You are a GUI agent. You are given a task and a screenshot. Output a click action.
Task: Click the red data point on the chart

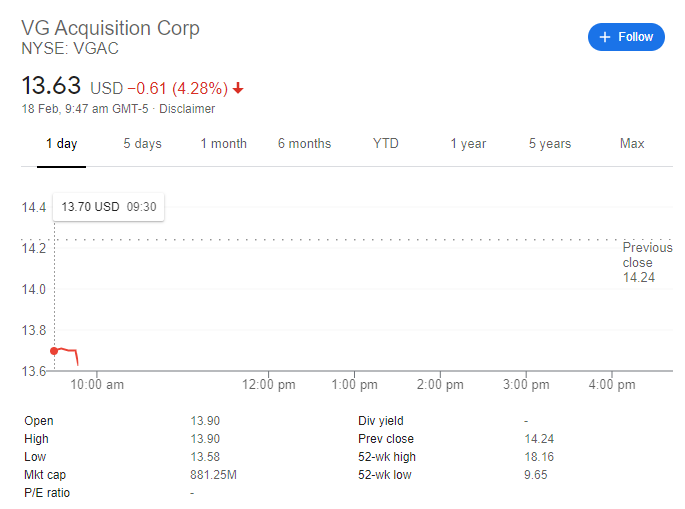(54, 351)
